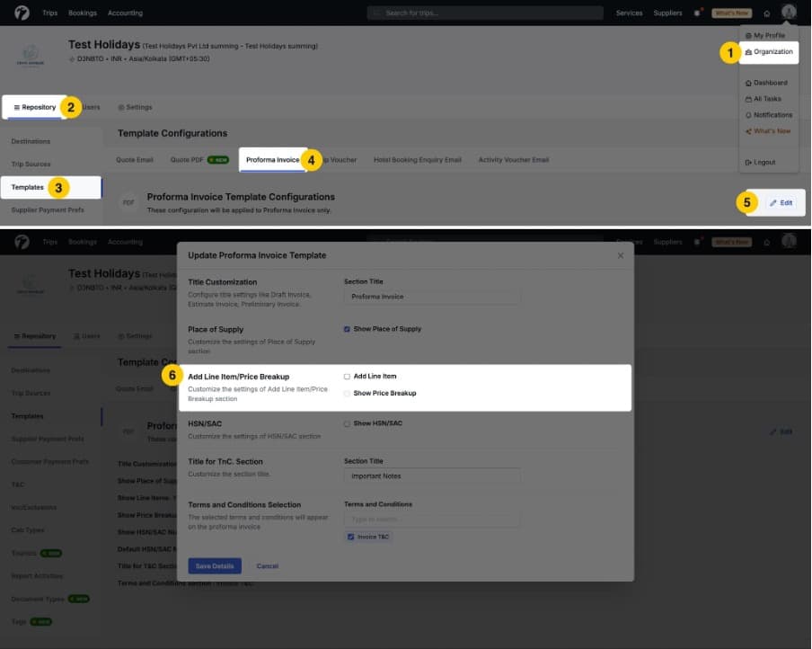Open Suppliers in the upper navbar
Viewport: 812px width, 649px height.
(667, 13)
